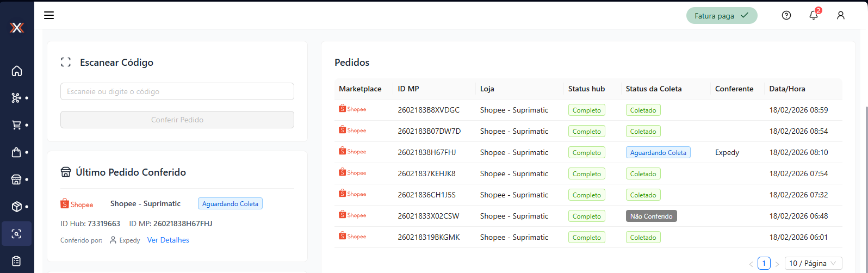Click the Ver Detalhes link
Image resolution: width=868 pixels, height=273 pixels.
[168, 240]
